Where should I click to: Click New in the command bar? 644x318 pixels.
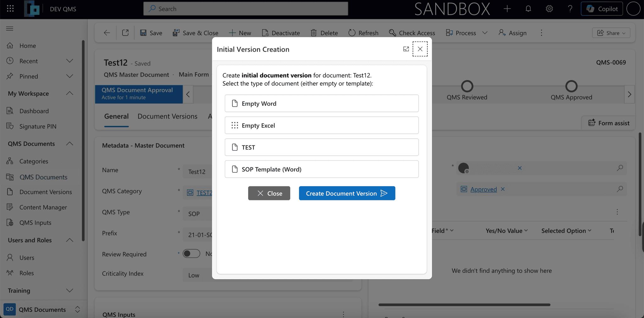coord(240,33)
